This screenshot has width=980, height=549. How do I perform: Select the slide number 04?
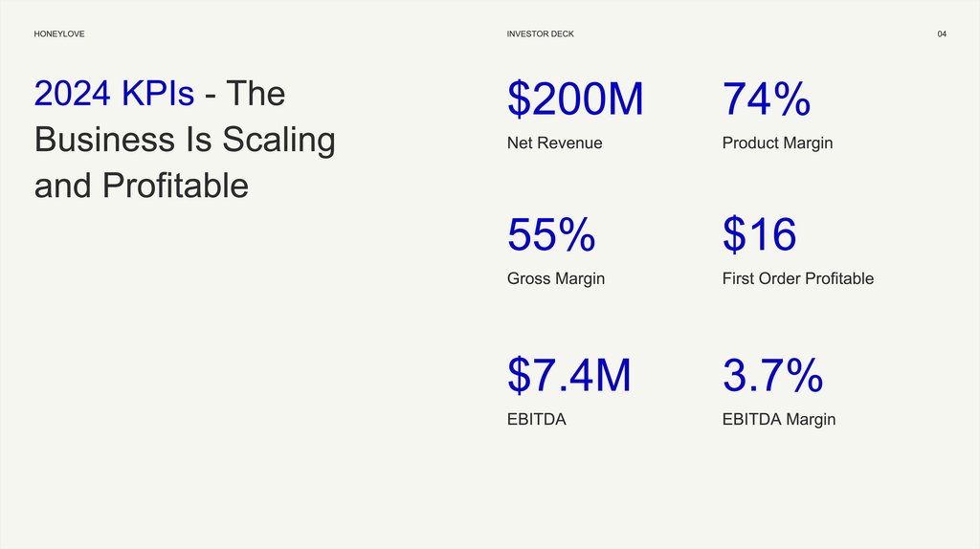coord(942,34)
